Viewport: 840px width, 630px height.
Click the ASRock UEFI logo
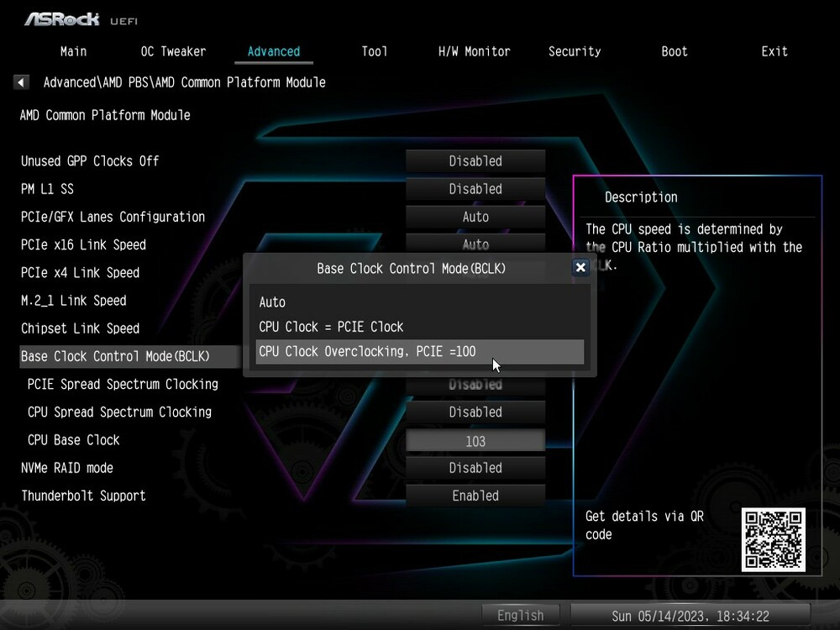pyautogui.click(x=81, y=20)
